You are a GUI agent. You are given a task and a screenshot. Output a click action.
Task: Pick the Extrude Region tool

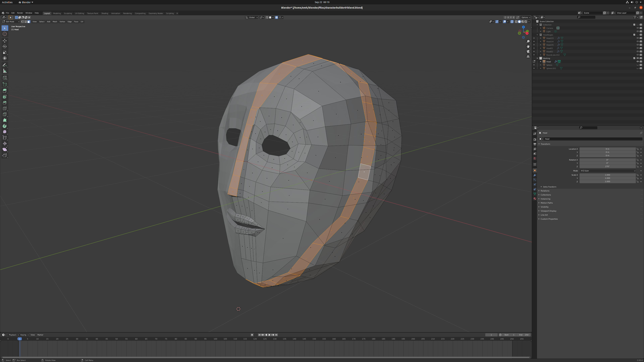[x=5, y=91]
